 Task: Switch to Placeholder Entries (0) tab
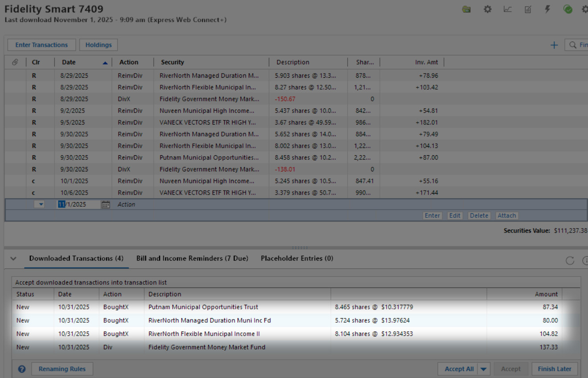(x=297, y=258)
